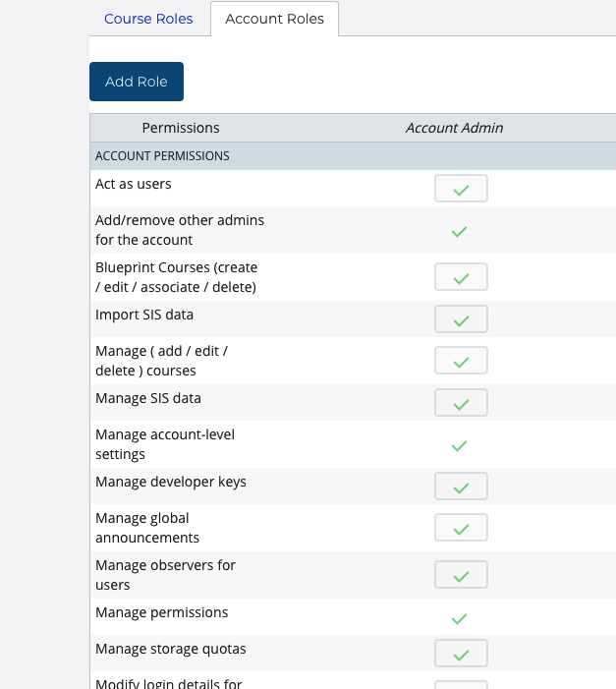Open Manage courses permission dropdown button
This screenshot has width=616, height=689.
(461, 362)
